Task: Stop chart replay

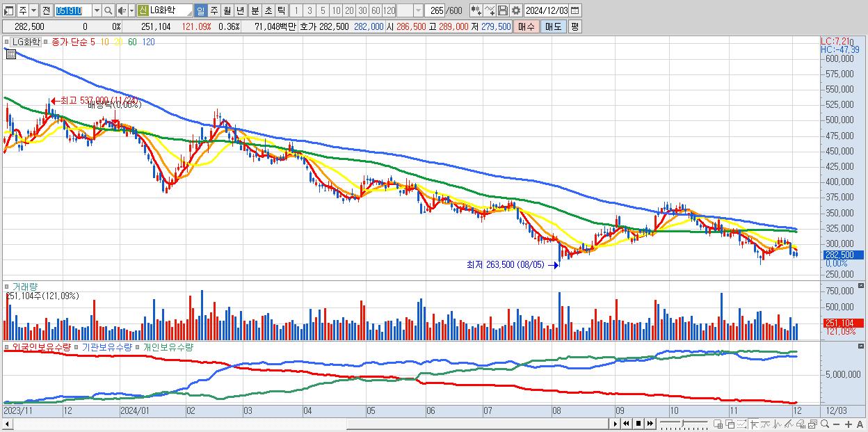Action: click(x=638, y=424)
